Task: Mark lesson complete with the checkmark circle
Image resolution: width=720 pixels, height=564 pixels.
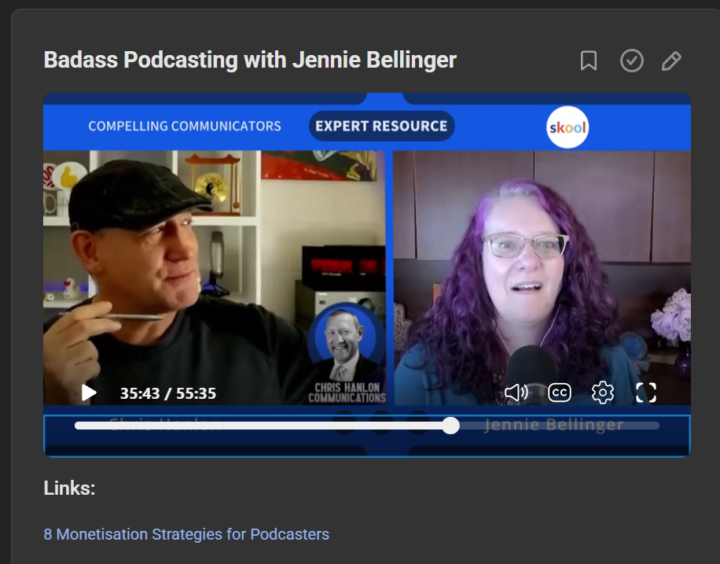Action: (x=632, y=61)
